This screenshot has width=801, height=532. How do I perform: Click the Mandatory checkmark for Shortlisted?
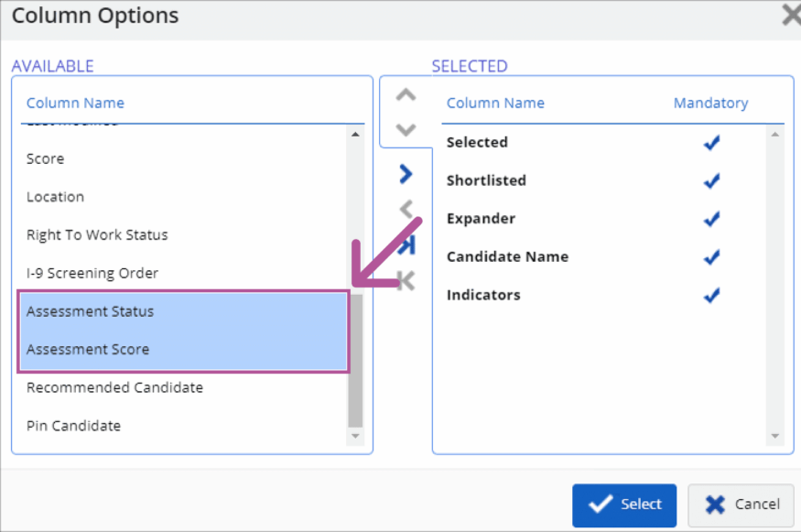click(711, 181)
